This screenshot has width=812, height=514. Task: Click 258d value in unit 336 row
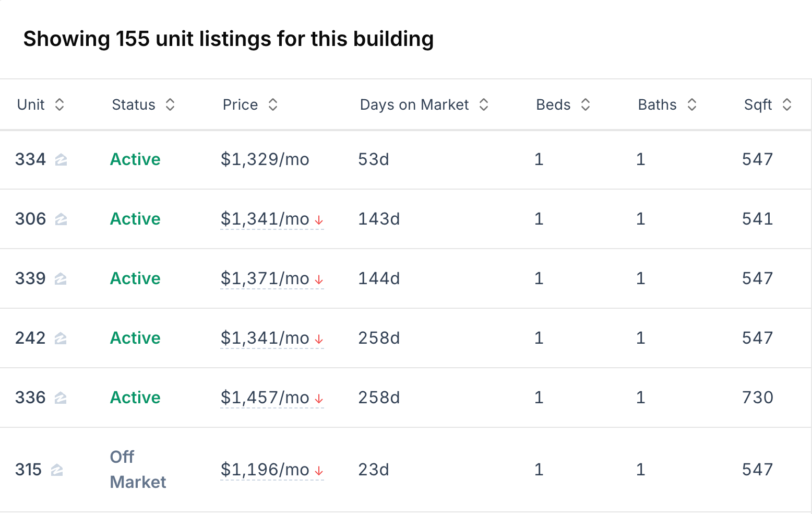pyautogui.click(x=379, y=398)
